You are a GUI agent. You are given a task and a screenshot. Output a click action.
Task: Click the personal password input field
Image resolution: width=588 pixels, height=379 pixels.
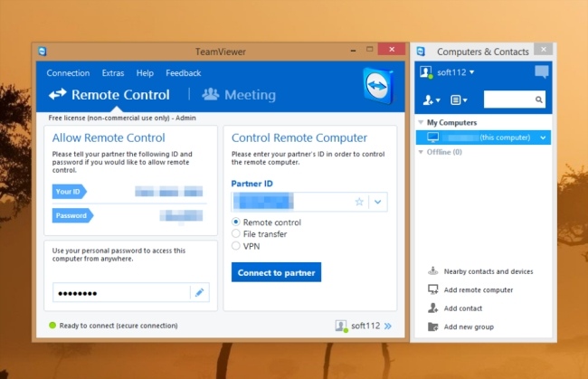(x=121, y=293)
